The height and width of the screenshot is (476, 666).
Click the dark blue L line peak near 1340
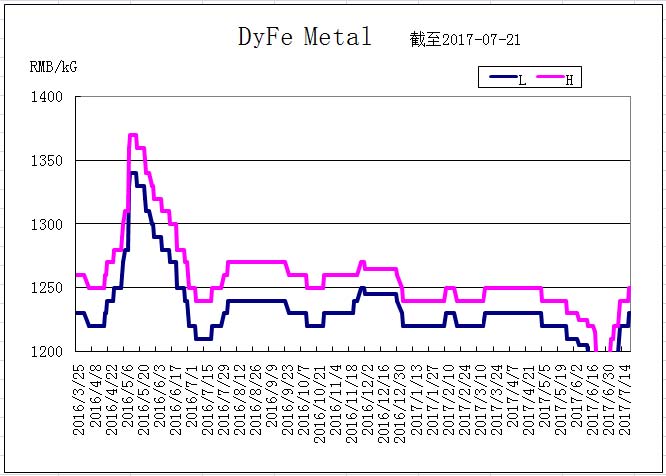pyautogui.click(x=133, y=173)
